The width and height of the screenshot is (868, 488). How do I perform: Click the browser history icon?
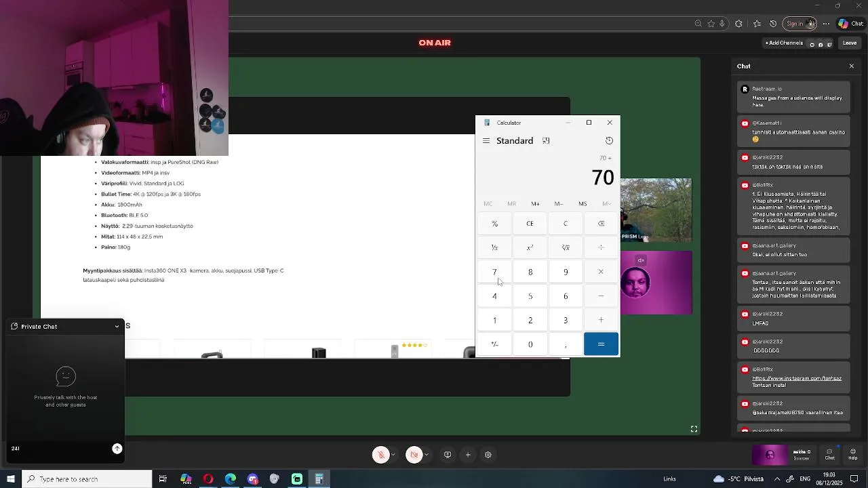tap(773, 24)
